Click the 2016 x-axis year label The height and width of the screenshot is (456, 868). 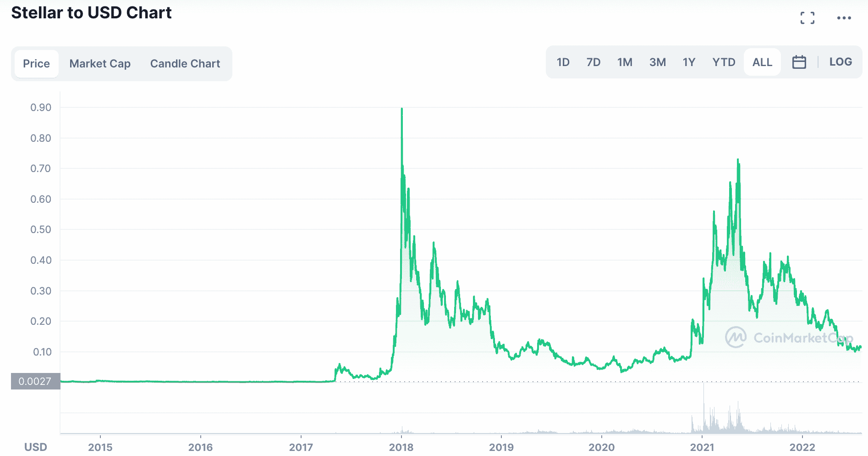click(200, 447)
